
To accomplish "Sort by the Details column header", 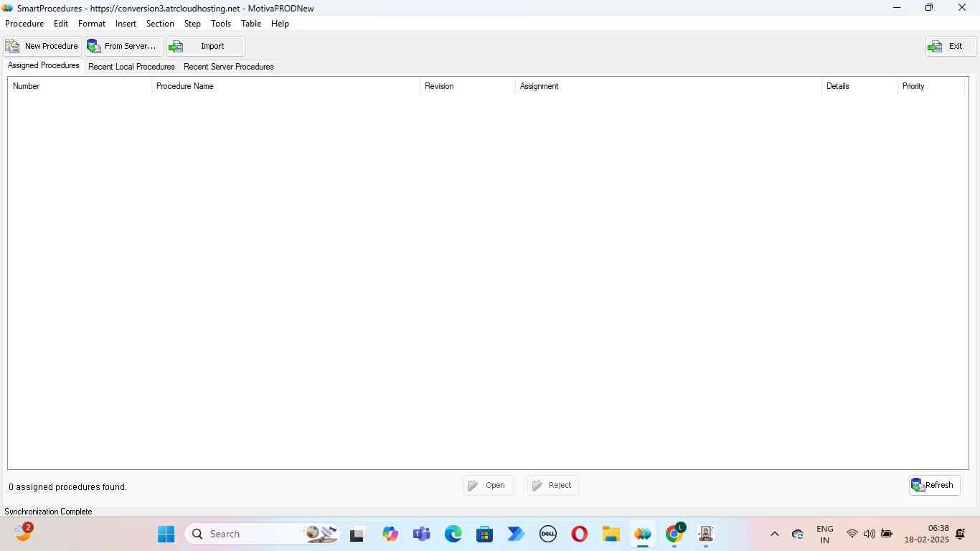I will point(859,86).
